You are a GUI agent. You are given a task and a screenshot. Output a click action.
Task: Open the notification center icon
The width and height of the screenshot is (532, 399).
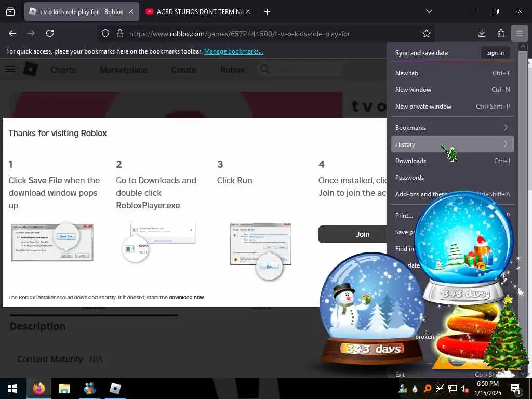point(516,389)
